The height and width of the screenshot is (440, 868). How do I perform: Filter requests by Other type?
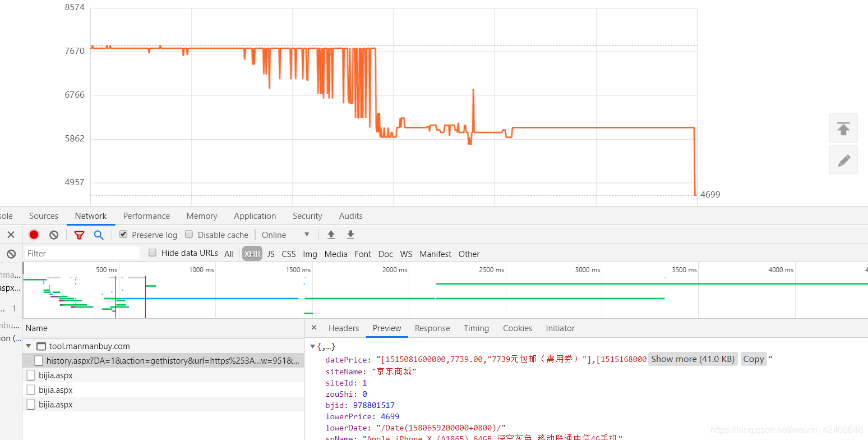click(x=469, y=254)
